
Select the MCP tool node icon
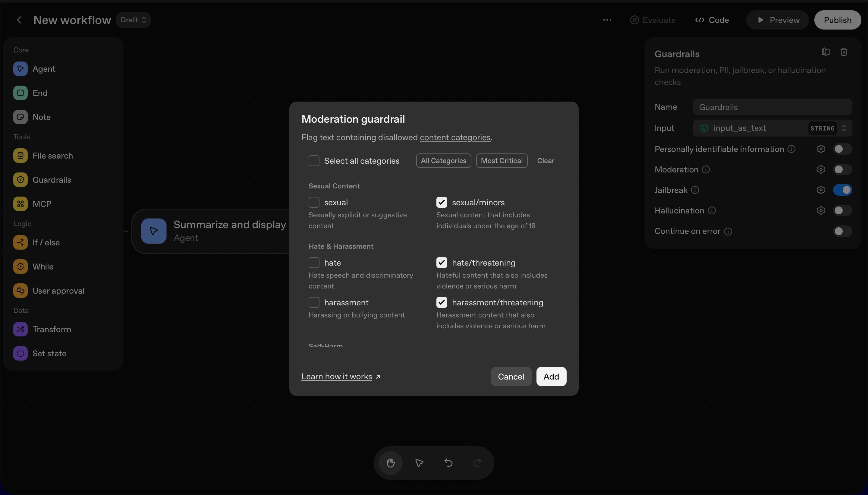pos(20,204)
